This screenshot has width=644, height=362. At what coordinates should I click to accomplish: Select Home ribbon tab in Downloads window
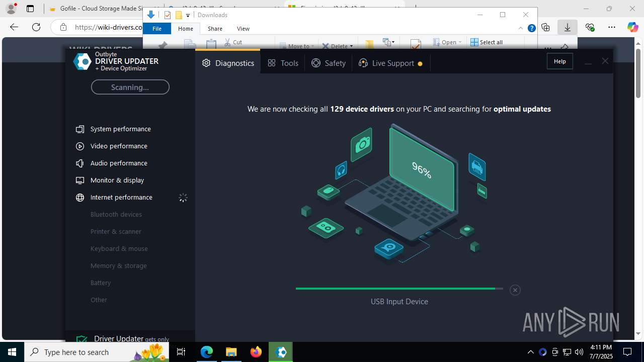(186, 29)
